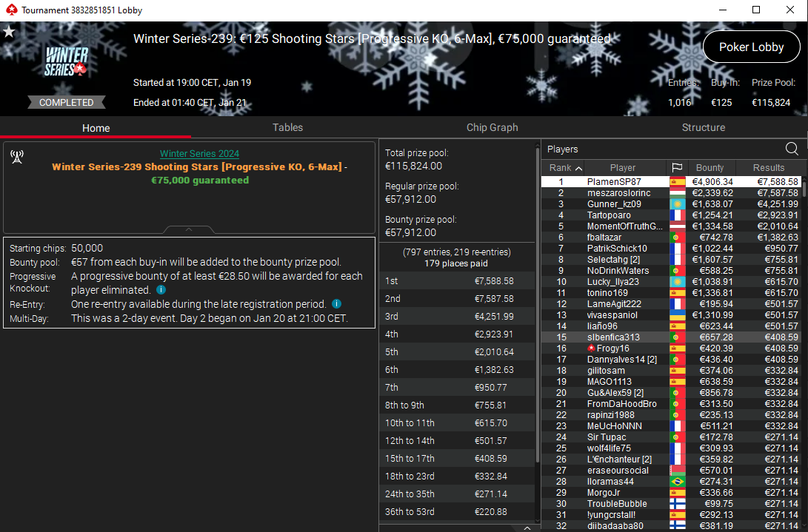The height and width of the screenshot is (532, 808).
Task: Select player MeUcHoNNN
Action: [672, 426]
